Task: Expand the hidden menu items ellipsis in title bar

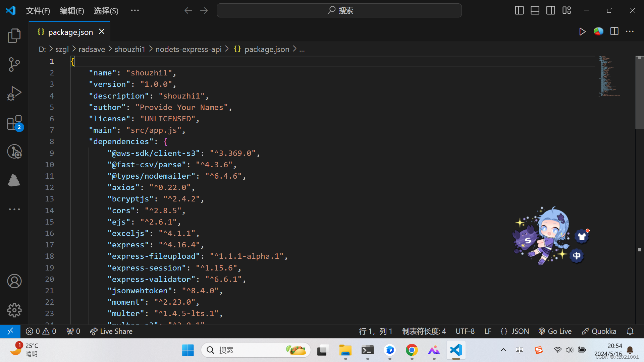Action: (135, 10)
